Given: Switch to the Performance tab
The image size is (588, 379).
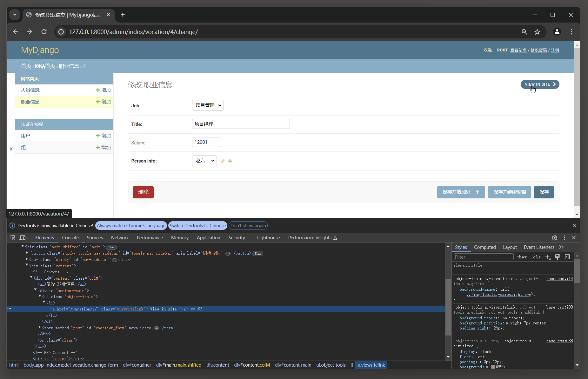Looking at the screenshot, I should tap(150, 238).
